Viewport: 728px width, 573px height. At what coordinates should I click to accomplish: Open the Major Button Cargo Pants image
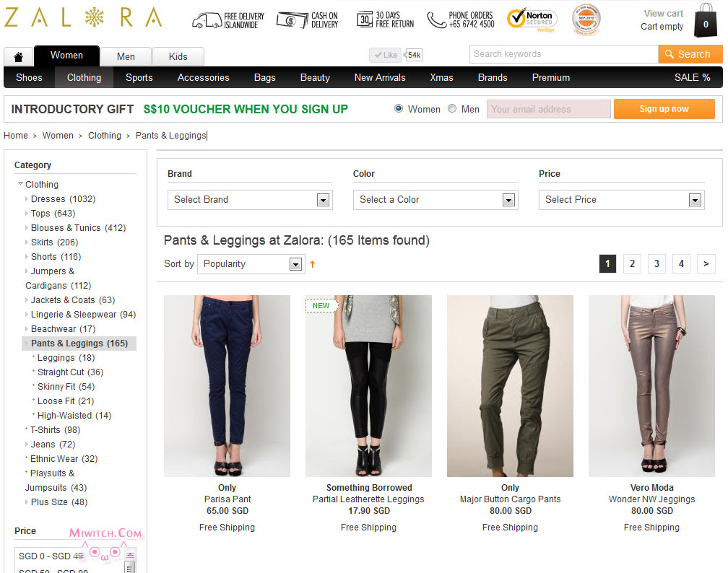coord(510,386)
